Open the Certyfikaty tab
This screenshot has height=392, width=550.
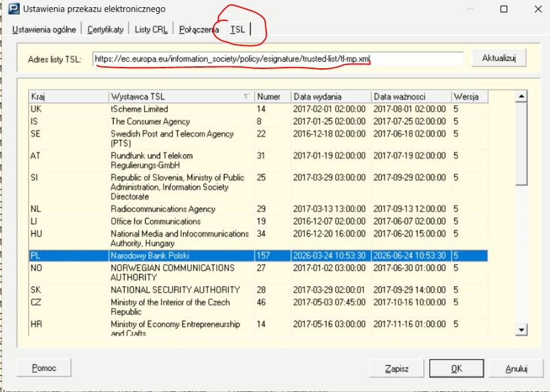click(x=105, y=30)
